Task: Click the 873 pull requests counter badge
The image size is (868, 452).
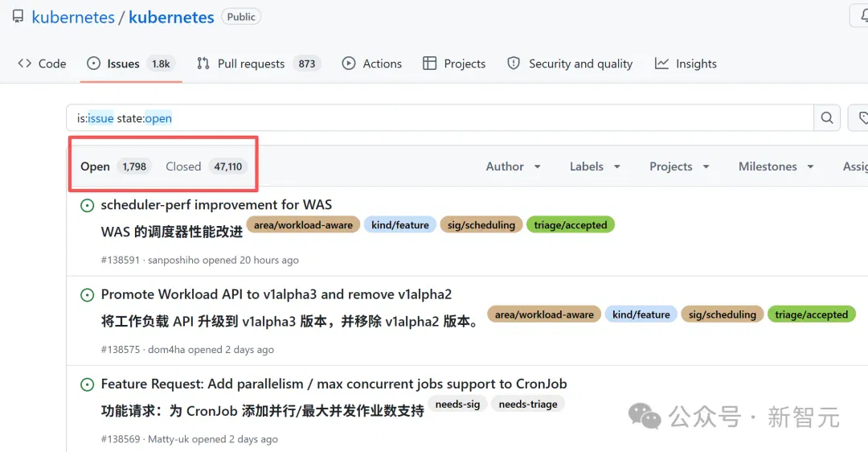Action: pos(307,64)
